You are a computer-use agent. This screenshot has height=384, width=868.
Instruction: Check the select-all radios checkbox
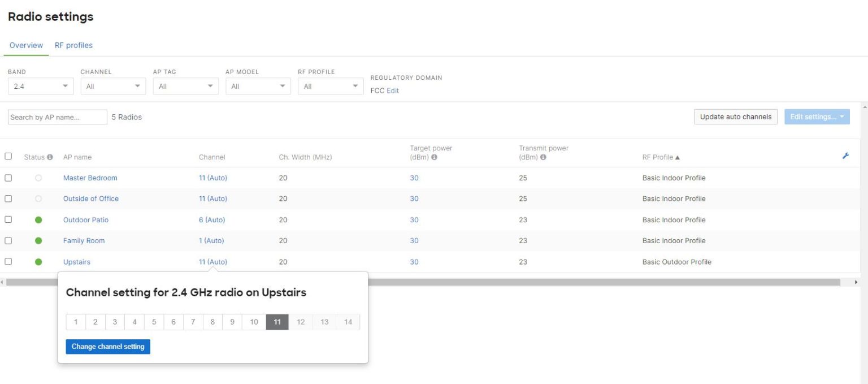click(8, 157)
